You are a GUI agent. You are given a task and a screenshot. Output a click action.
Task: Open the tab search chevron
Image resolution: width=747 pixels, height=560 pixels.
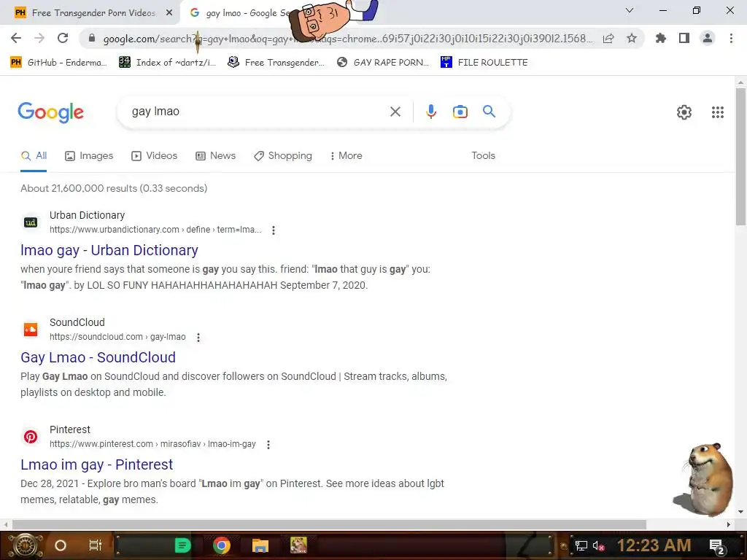pos(630,10)
